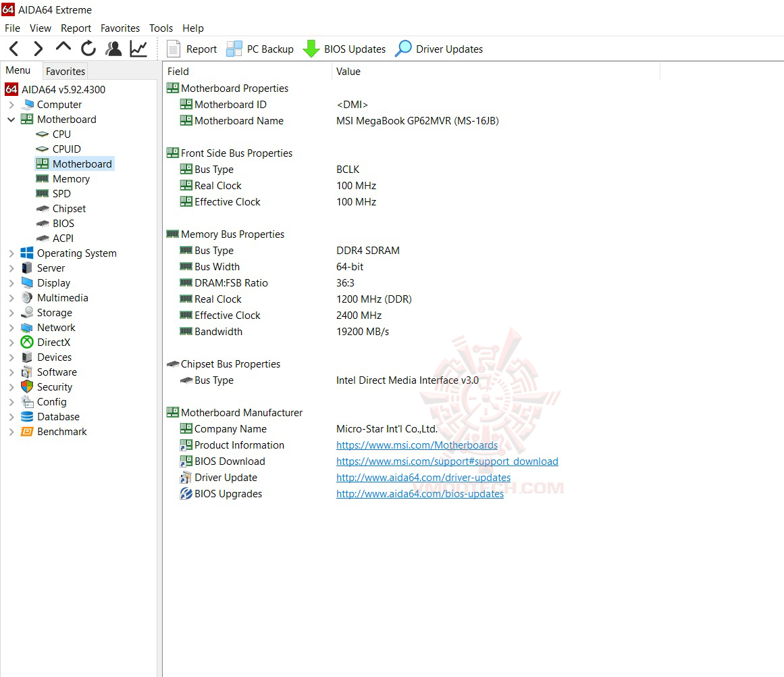Click the Multimedia speaker icon

27,298
